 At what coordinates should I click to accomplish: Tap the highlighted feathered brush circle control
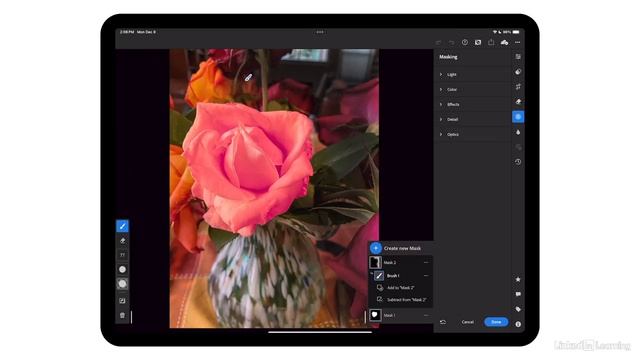click(122, 284)
